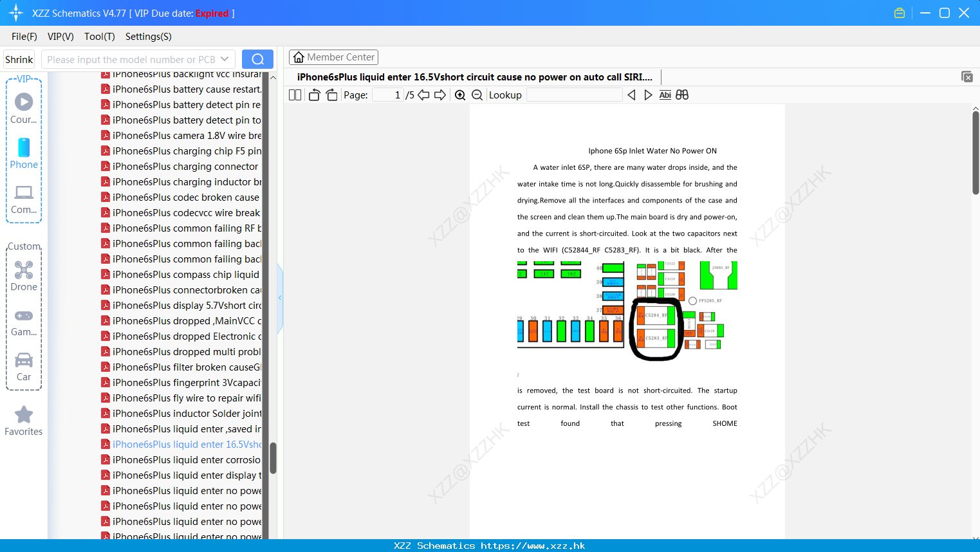This screenshot has width=980, height=552.
Task: Select the Computer category
Action: [x=24, y=199]
